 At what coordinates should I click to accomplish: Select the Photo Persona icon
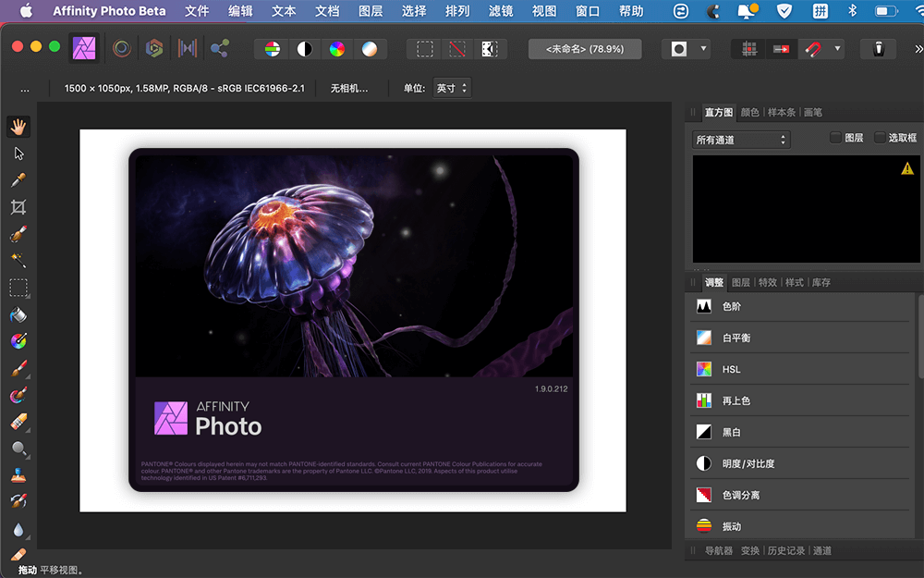pos(84,48)
